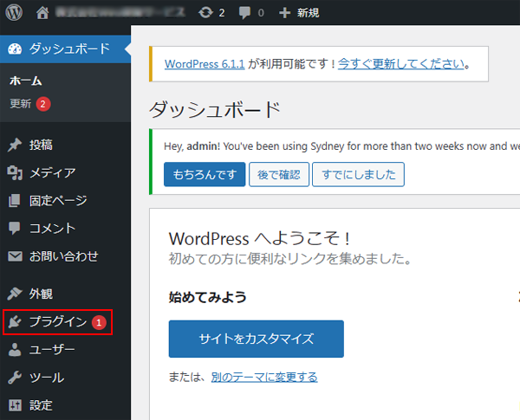Click the 始めてみよう heading

coord(208,297)
